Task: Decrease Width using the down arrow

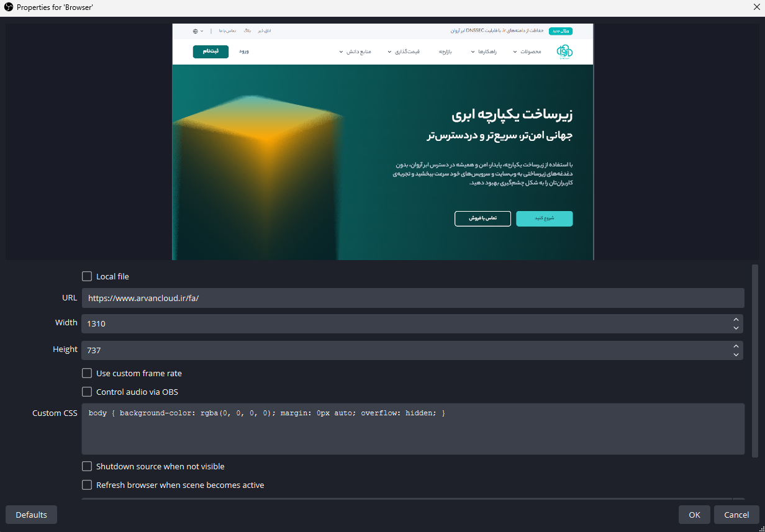Action: pyautogui.click(x=736, y=328)
